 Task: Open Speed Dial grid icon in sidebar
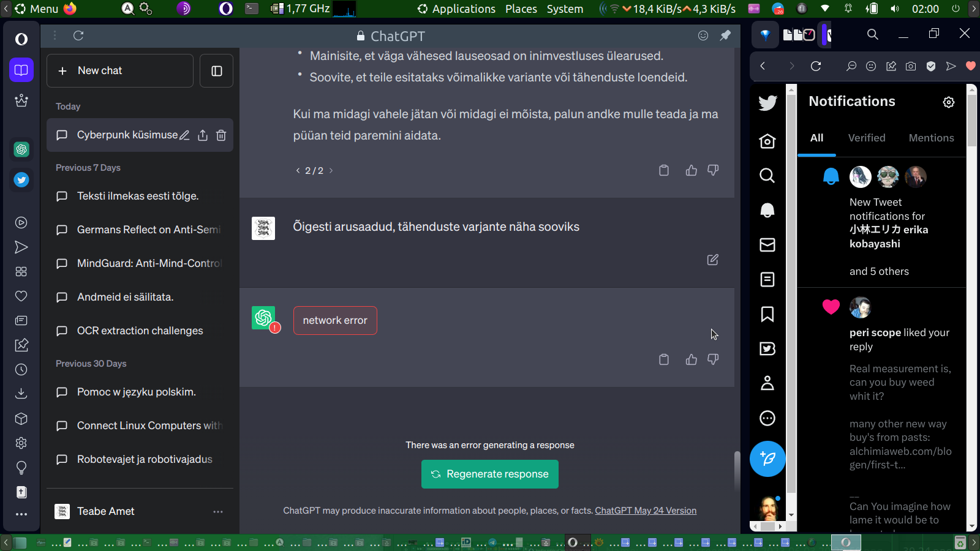(21, 272)
